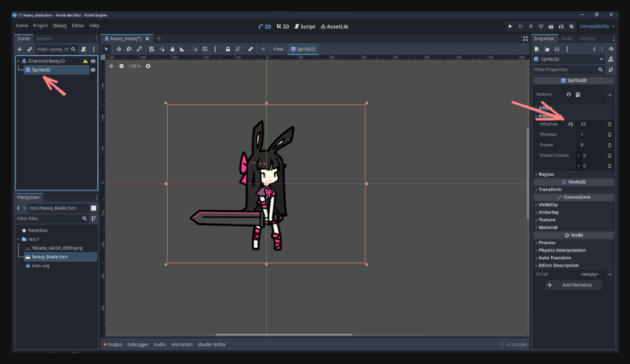Switch to the Node tab
The width and height of the screenshot is (630, 364).
[x=567, y=39]
